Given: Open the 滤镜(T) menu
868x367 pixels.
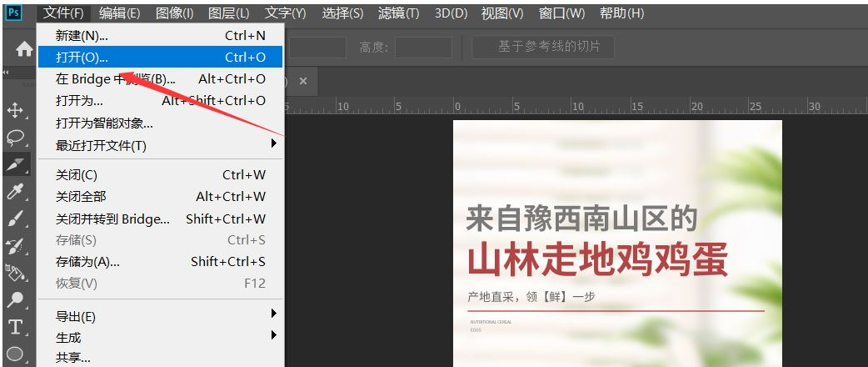Looking at the screenshot, I should point(398,13).
